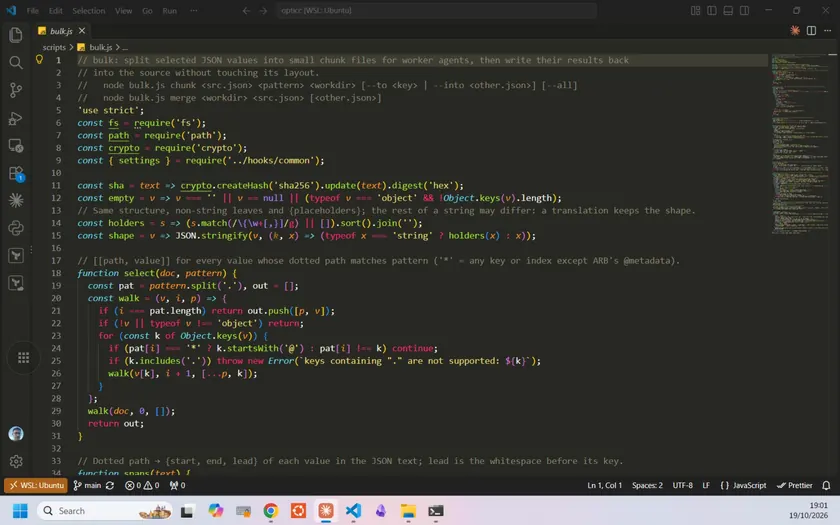Open the Python view in activity bar
840x525 pixels.
click(16, 228)
